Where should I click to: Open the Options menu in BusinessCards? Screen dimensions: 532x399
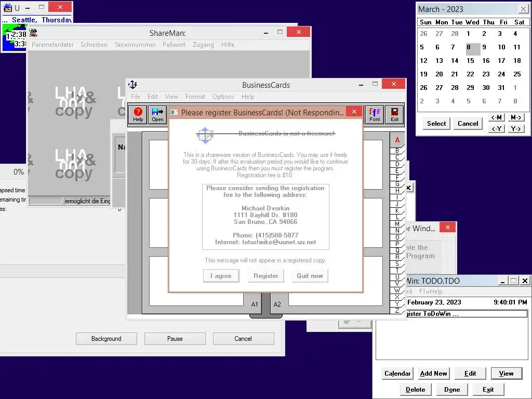(x=223, y=96)
